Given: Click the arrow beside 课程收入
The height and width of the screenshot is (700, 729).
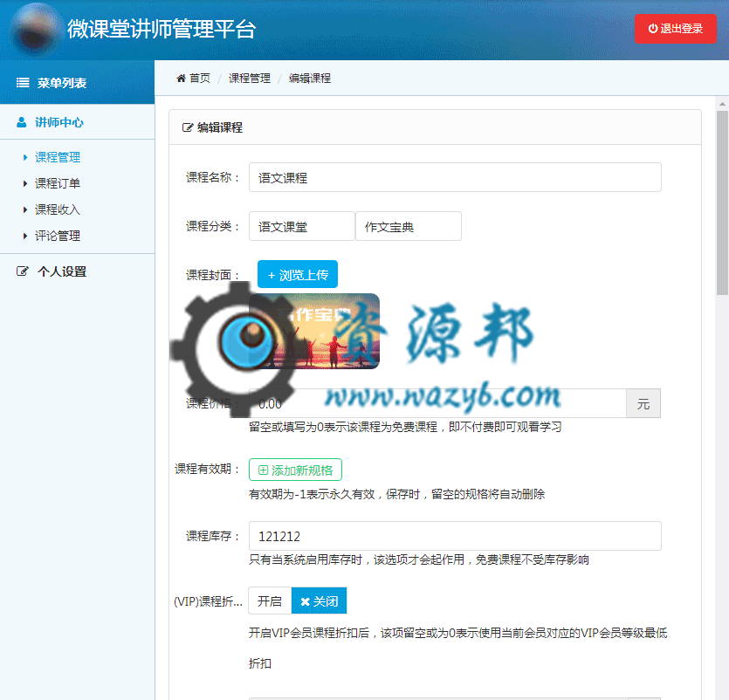Looking at the screenshot, I should tap(25, 210).
